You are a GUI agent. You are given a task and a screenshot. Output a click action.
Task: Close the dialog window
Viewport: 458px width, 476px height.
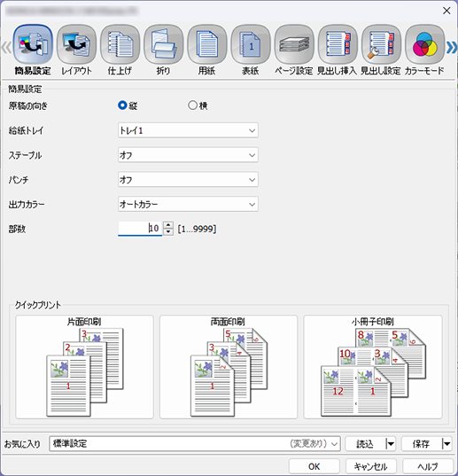coord(446,11)
